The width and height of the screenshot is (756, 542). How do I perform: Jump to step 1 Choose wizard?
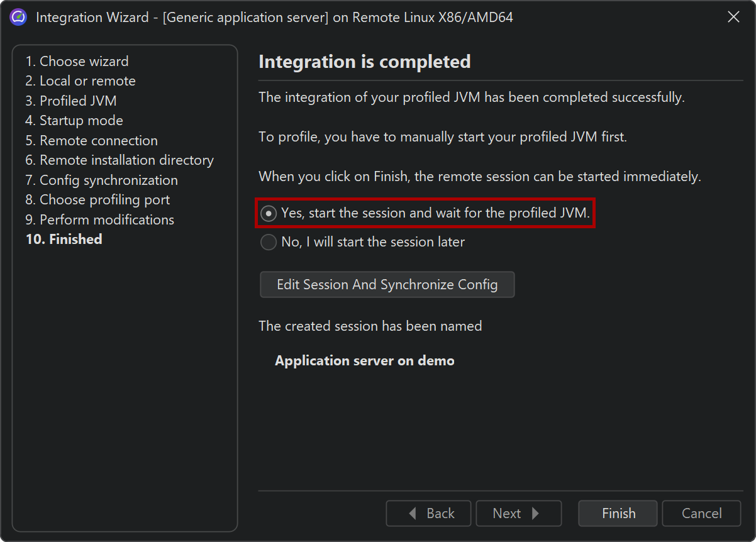click(x=77, y=62)
